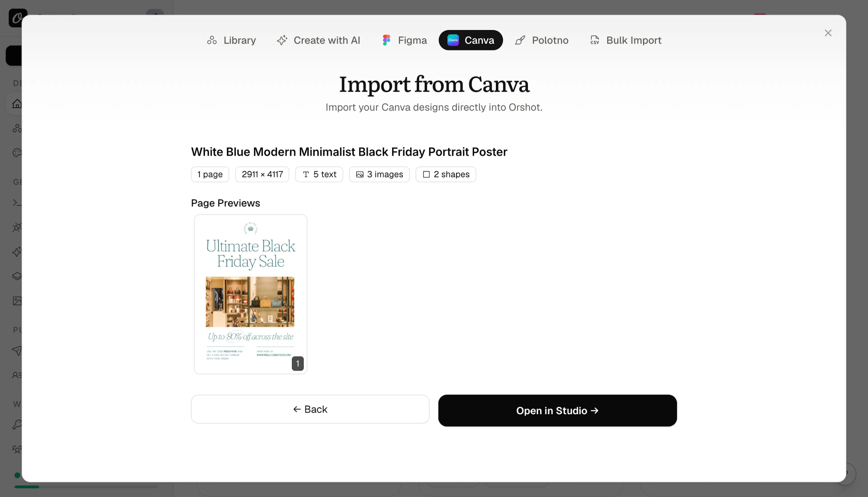Click the terminal prompt icon in background sidebar
The image size is (868, 497).
17,202
